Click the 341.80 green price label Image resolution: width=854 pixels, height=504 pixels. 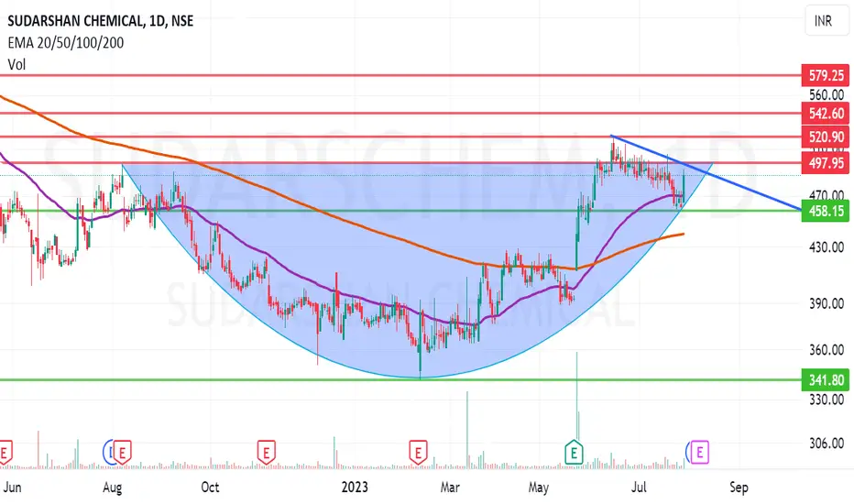[x=825, y=379]
